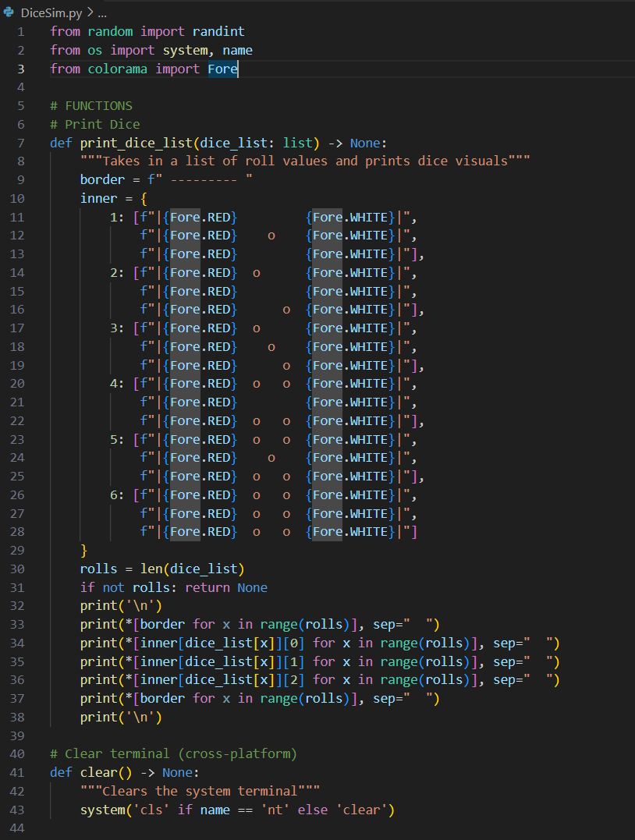Click the dictionary key '4:'

[x=117, y=384]
